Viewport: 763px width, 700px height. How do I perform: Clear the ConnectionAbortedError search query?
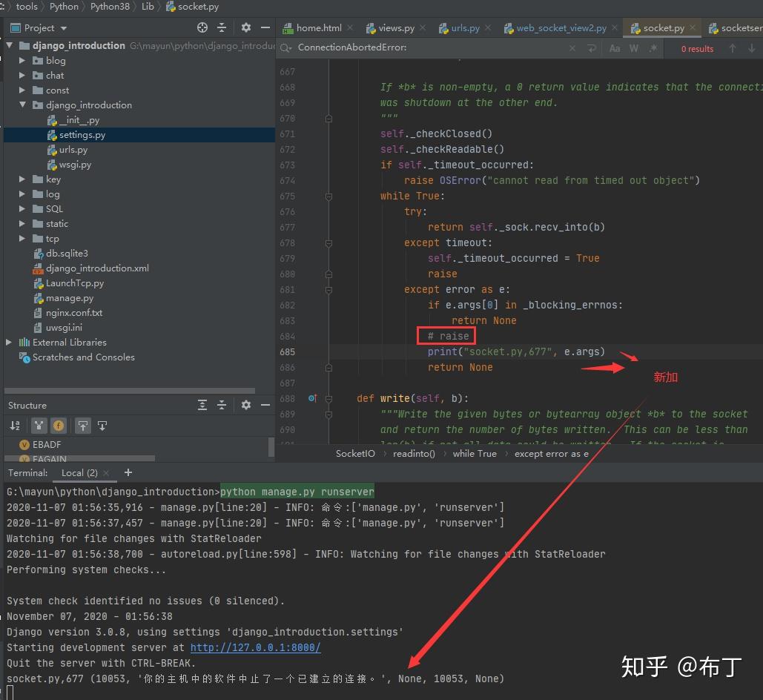572,48
